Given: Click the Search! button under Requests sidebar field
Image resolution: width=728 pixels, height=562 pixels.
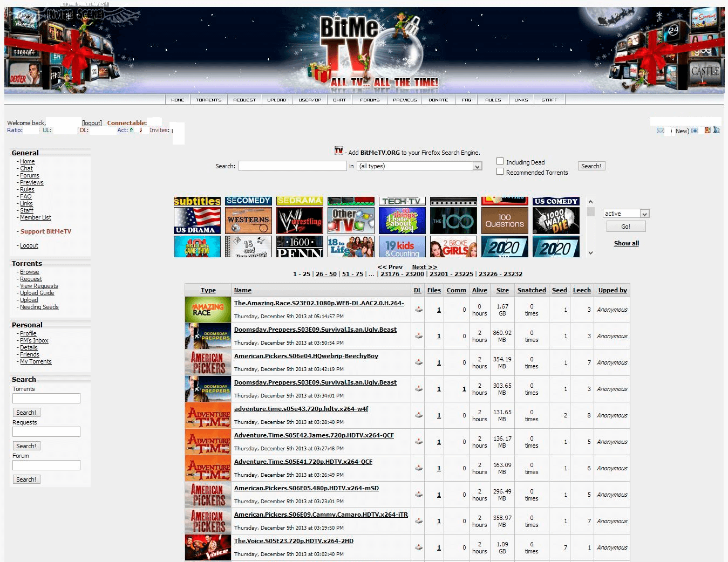Looking at the screenshot, I should tap(26, 446).
